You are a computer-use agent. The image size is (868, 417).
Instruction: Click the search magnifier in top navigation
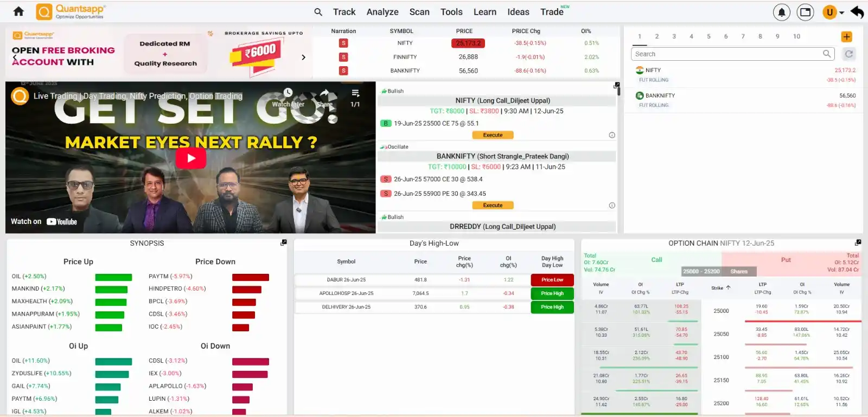(318, 12)
